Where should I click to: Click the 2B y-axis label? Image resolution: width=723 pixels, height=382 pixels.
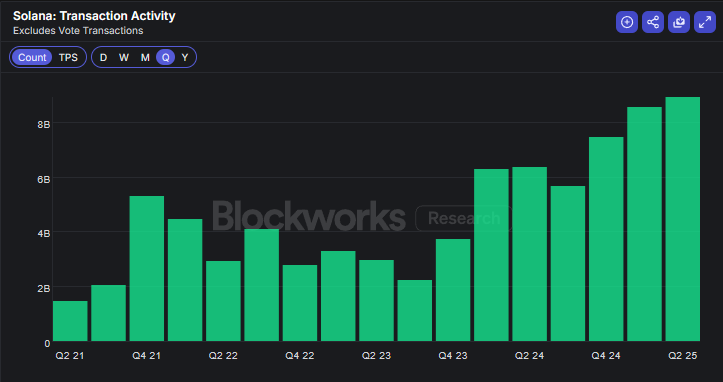(x=44, y=288)
